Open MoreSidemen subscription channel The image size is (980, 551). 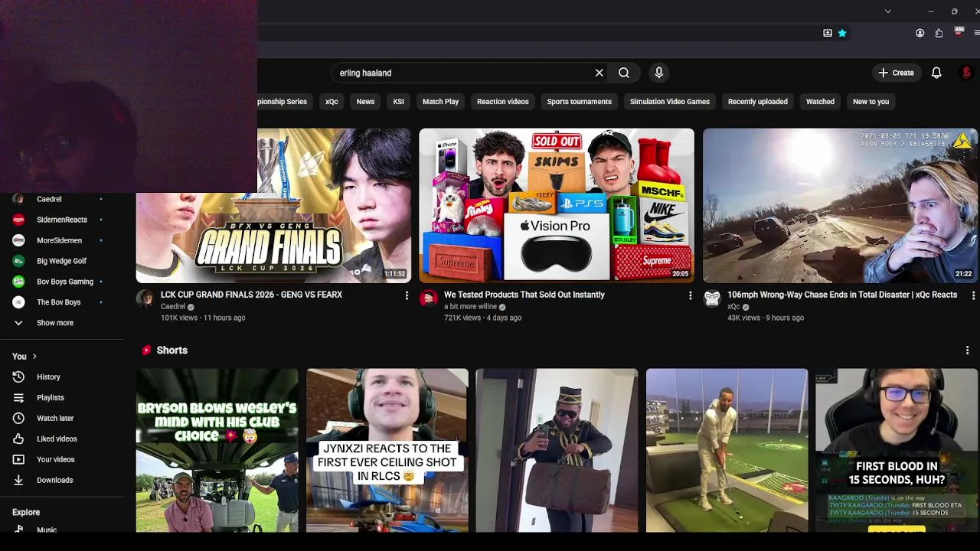(58, 240)
